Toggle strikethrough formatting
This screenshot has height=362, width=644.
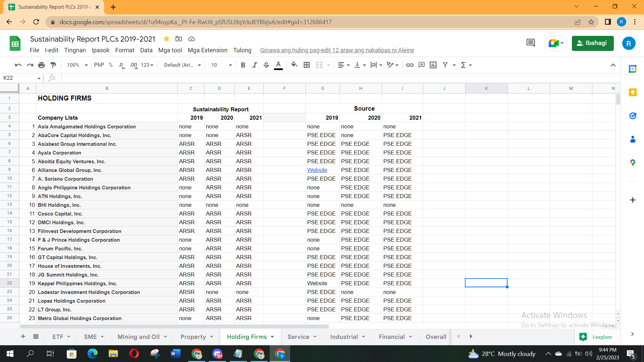point(266,65)
